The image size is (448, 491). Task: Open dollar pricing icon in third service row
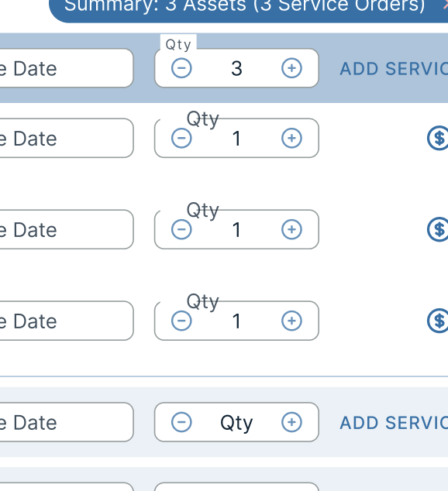pos(438,321)
